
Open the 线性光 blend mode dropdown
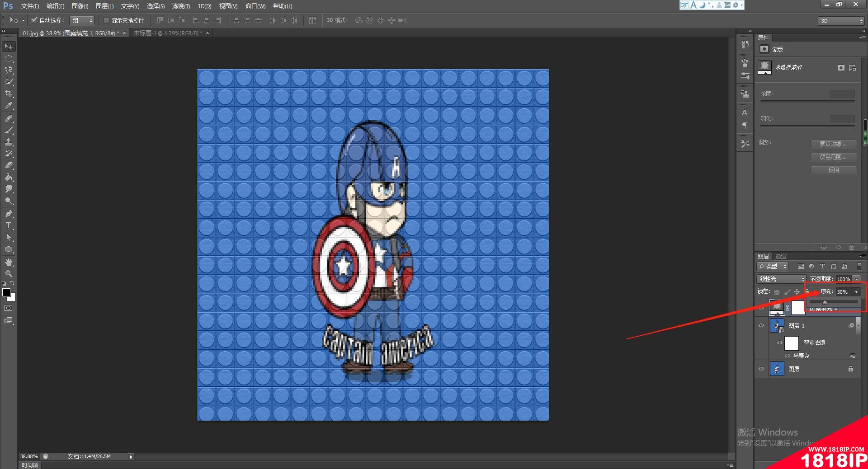point(781,279)
